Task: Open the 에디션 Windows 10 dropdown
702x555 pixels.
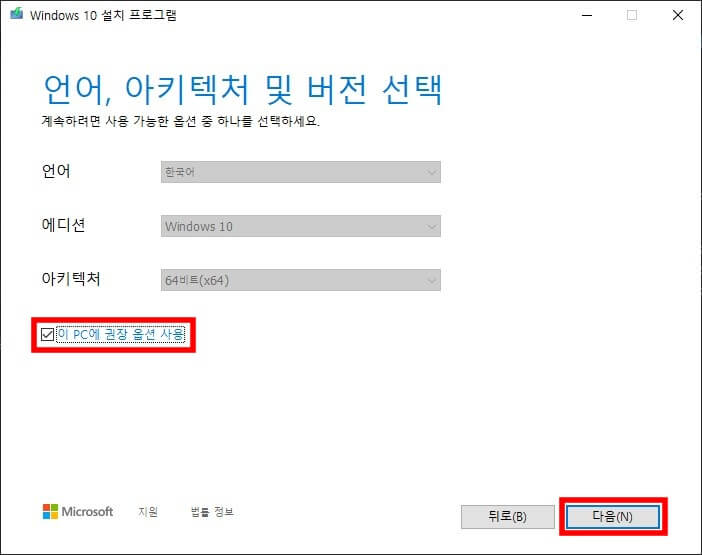Action: (x=300, y=226)
